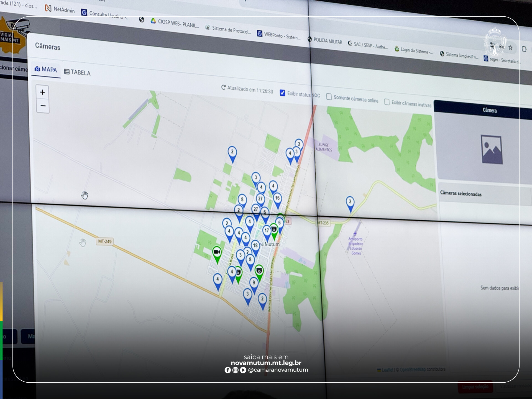The width and height of the screenshot is (532, 399).
Task: Click the green video camera map marker
Action: (217, 253)
